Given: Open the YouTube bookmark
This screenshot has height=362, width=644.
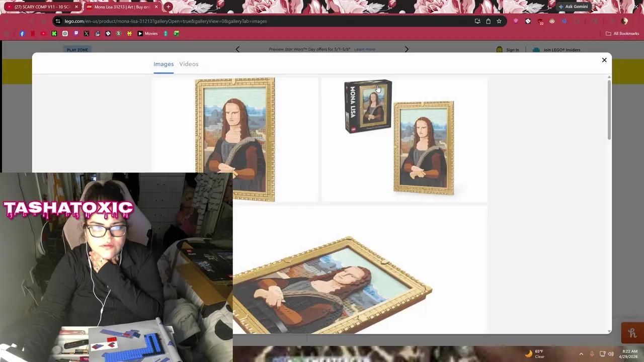Looking at the screenshot, I should (x=43, y=34).
